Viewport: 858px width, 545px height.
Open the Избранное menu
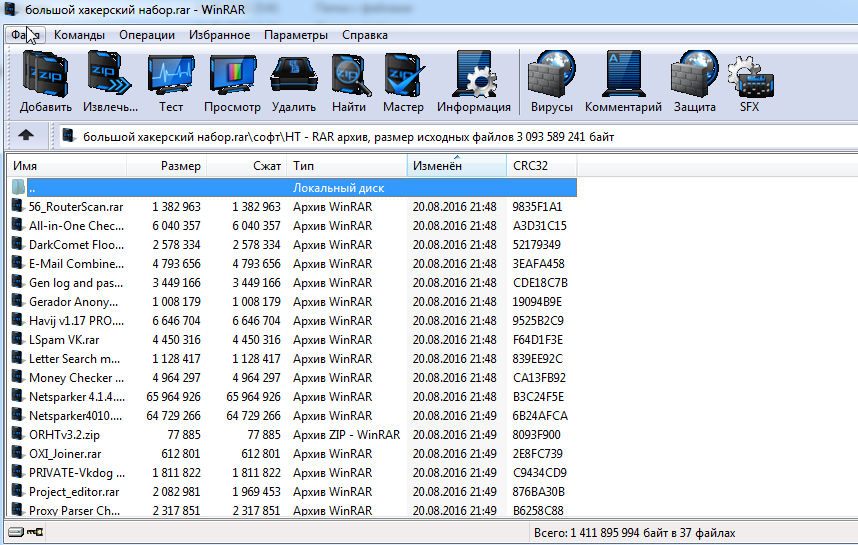(219, 35)
